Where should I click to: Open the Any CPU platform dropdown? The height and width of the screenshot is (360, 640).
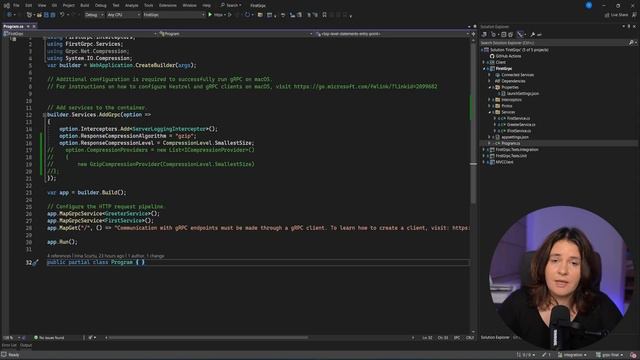124,15
